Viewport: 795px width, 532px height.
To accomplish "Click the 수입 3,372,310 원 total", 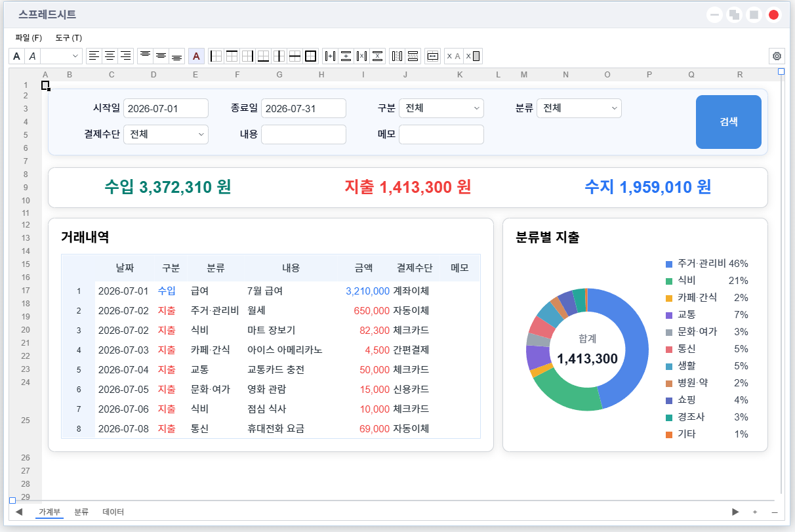I will (x=167, y=187).
